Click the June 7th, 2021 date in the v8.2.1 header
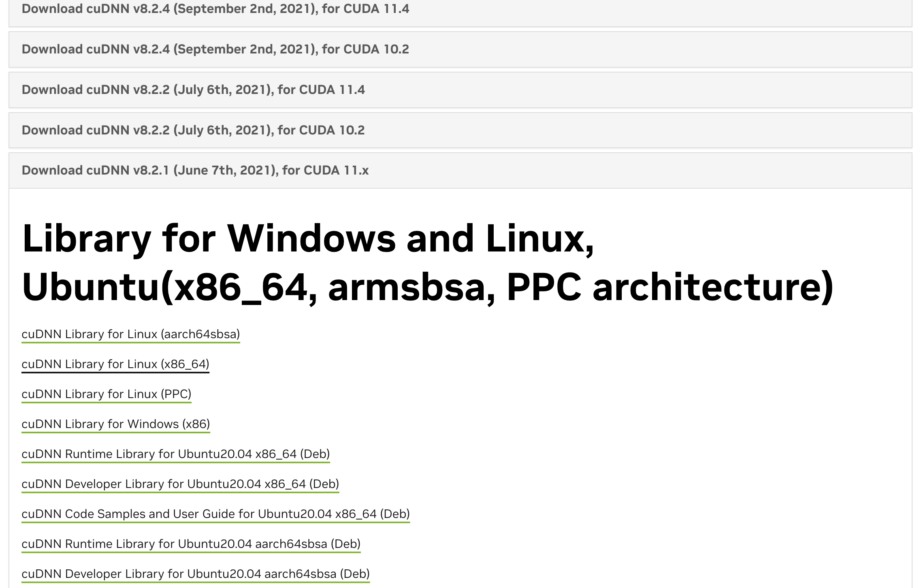 (x=226, y=170)
